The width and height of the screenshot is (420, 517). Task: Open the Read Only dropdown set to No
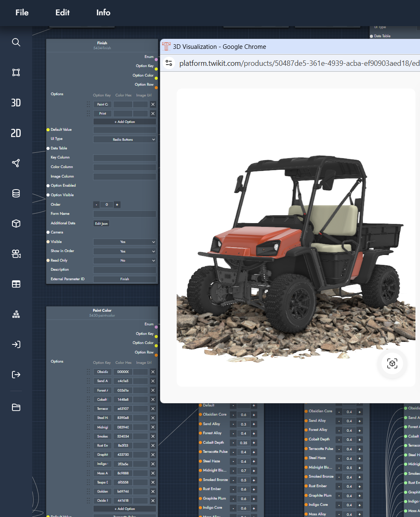click(125, 260)
